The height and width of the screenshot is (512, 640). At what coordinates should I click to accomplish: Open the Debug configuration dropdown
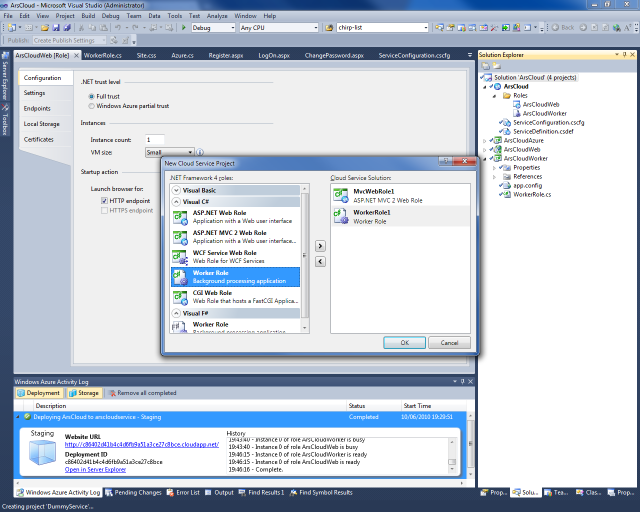pos(233,28)
